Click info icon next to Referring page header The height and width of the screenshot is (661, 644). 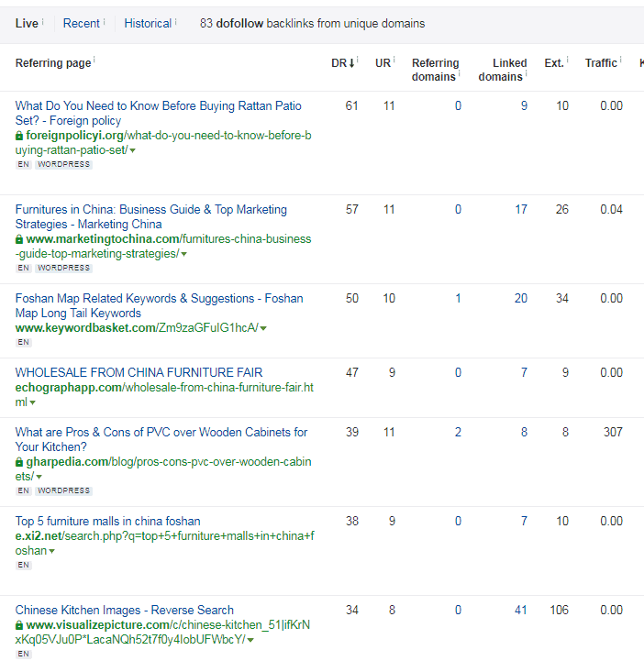pos(94,60)
